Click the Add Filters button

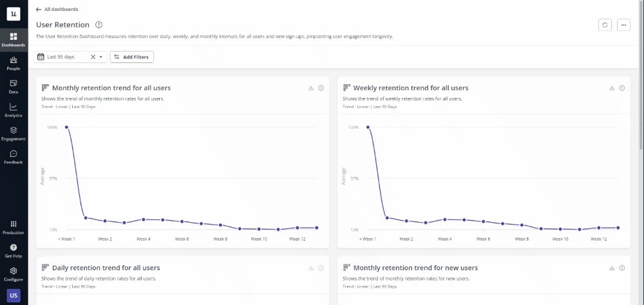pos(132,57)
